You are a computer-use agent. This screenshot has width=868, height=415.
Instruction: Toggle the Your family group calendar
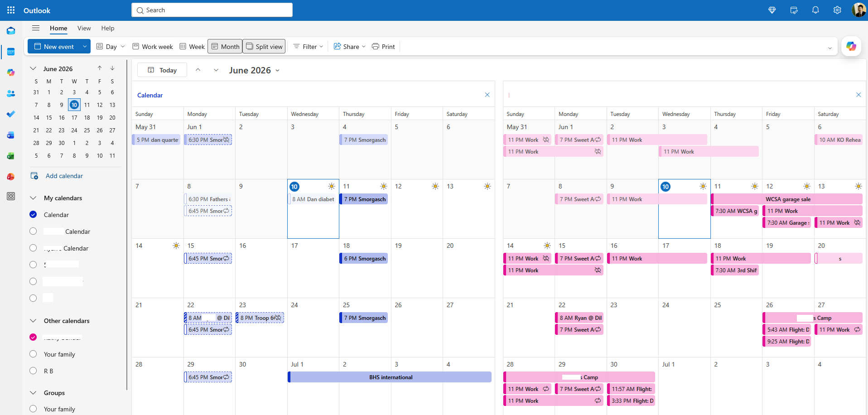pyautogui.click(x=33, y=409)
